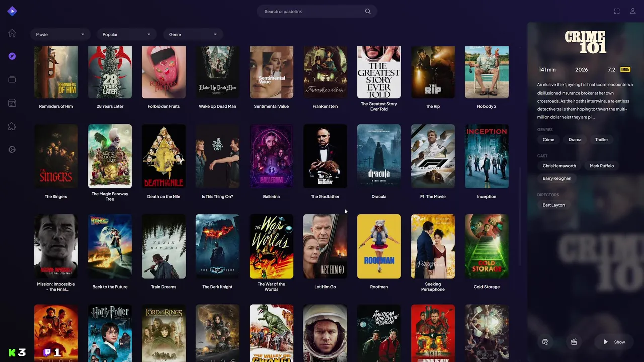
Task: Open cast member Barry Keoghan
Action: click(557, 178)
